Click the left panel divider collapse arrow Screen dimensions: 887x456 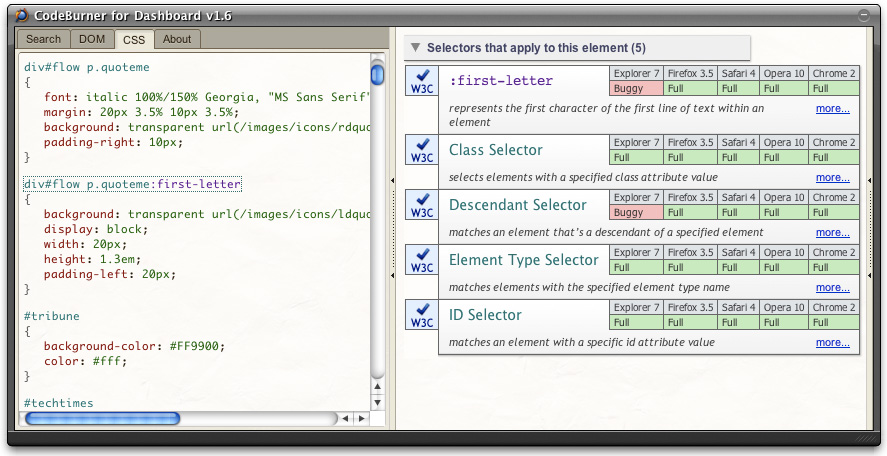392,180
